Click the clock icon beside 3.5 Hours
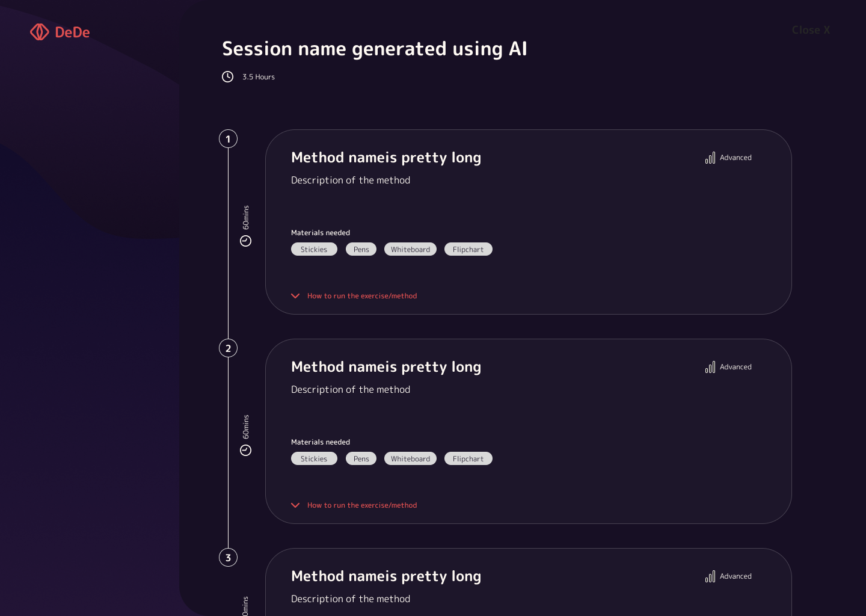 tap(227, 76)
